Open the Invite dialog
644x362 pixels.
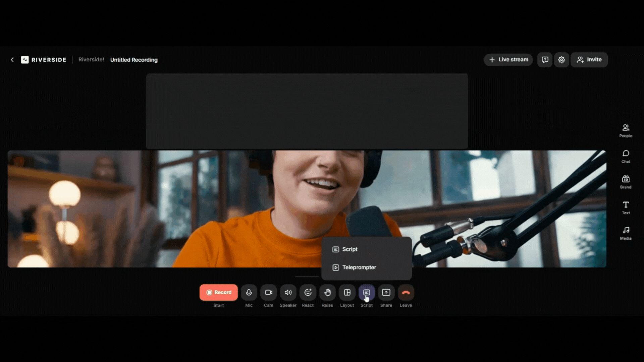[x=589, y=60]
